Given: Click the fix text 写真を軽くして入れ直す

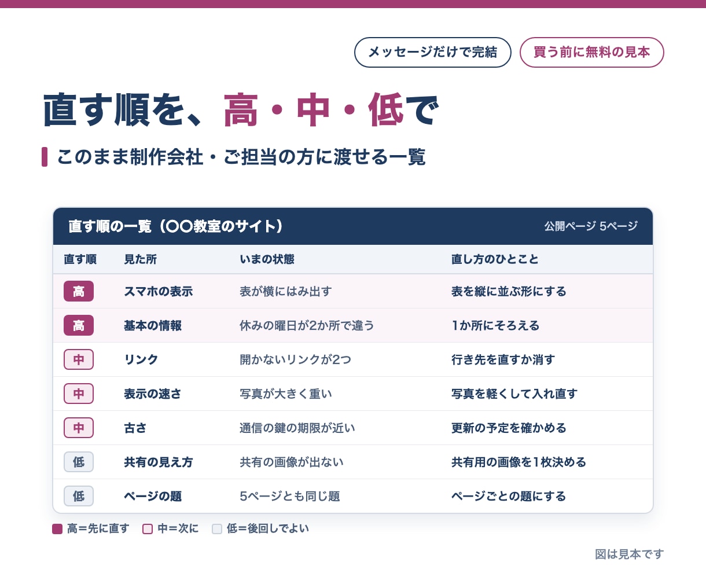Looking at the screenshot, I should [514, 394].
